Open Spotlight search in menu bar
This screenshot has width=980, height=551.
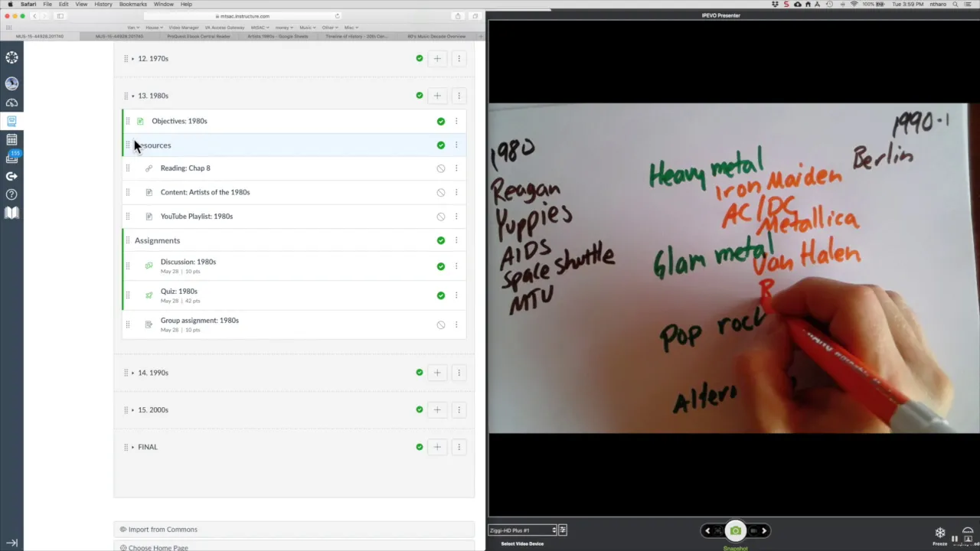[x=955, y=4]
